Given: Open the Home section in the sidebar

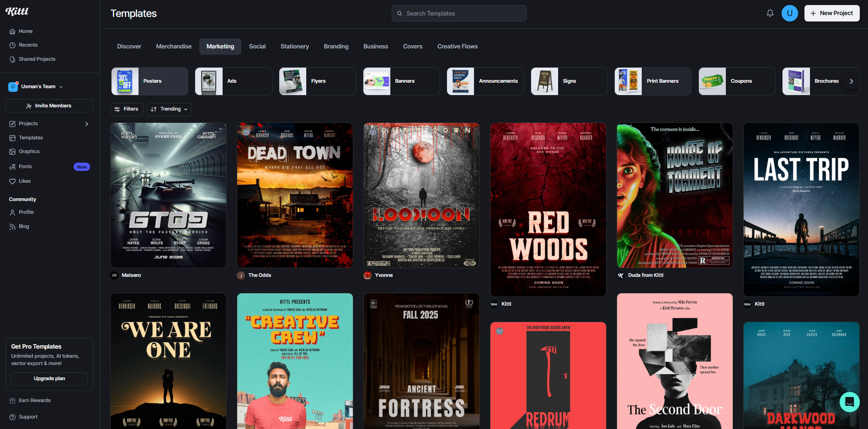Looking at the screenshot, I should click(25, 31).
